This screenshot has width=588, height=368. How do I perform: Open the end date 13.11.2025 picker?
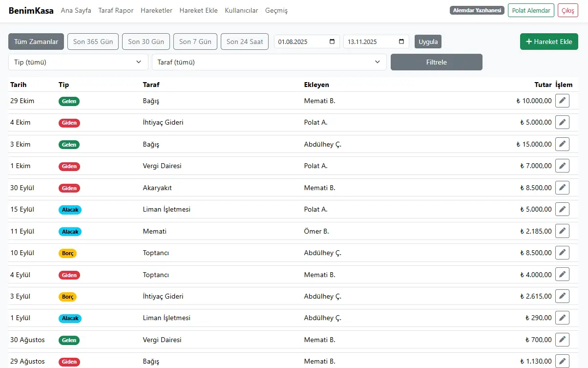(x=401, y=42)
